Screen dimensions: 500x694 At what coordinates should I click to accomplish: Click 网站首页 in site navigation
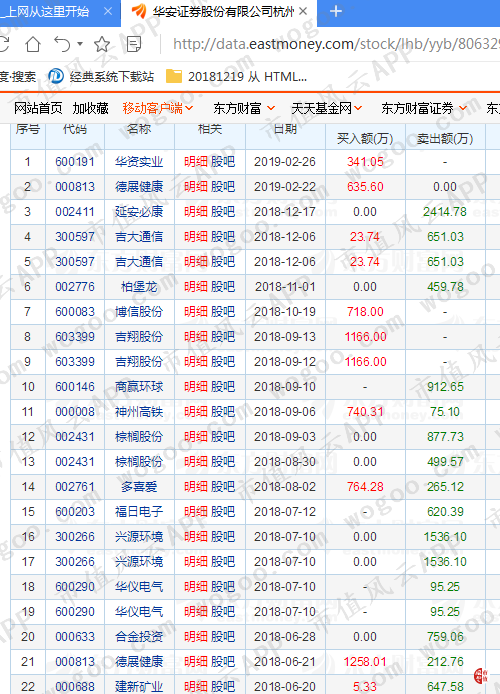click(38, 108)
